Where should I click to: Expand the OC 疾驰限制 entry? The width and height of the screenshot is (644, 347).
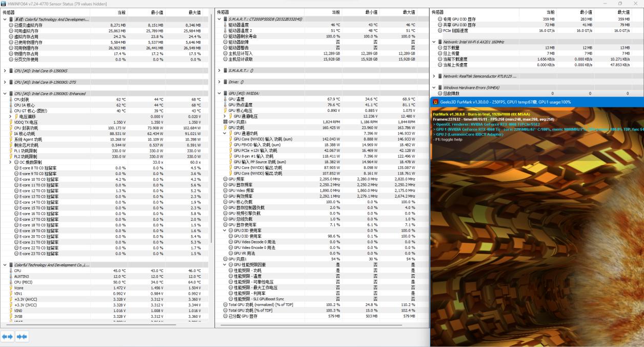(x=9, y=162)
